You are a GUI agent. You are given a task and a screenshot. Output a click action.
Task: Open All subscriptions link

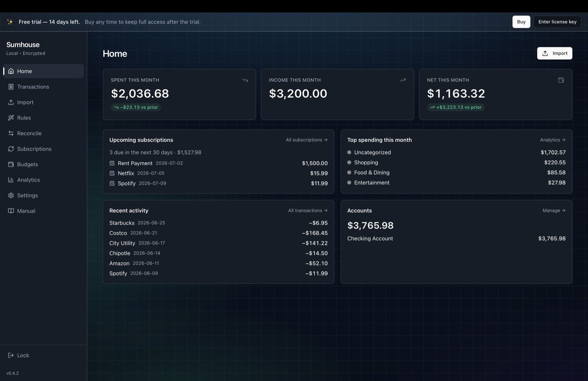pyautogui.click(x=306, y=140)
